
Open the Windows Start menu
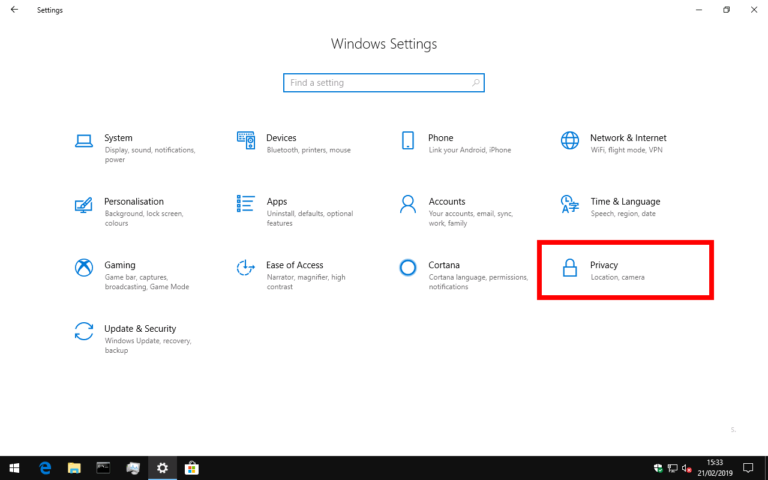pyautogui.click(x=14, y=468)
